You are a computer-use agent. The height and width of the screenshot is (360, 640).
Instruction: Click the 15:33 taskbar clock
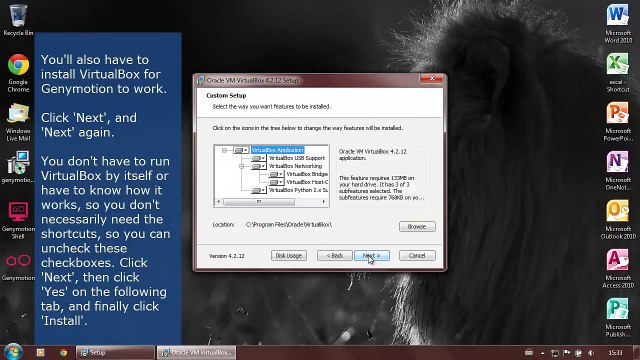click(615, 353)
